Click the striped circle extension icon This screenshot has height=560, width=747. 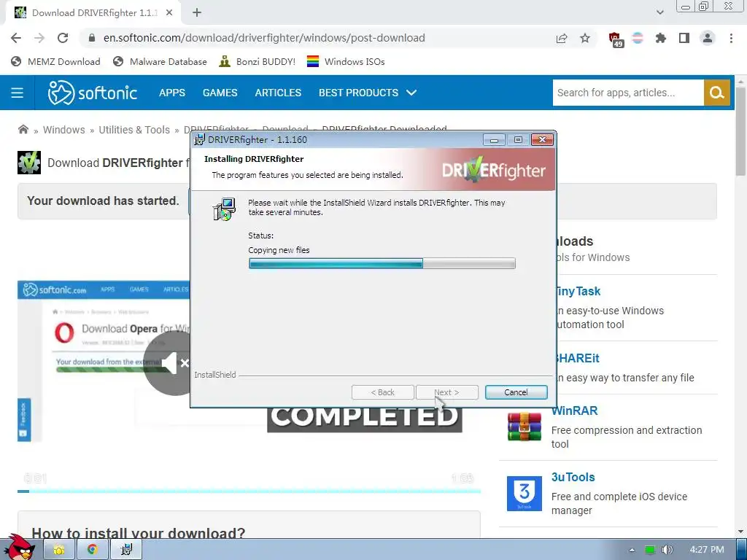coord(638,38)
